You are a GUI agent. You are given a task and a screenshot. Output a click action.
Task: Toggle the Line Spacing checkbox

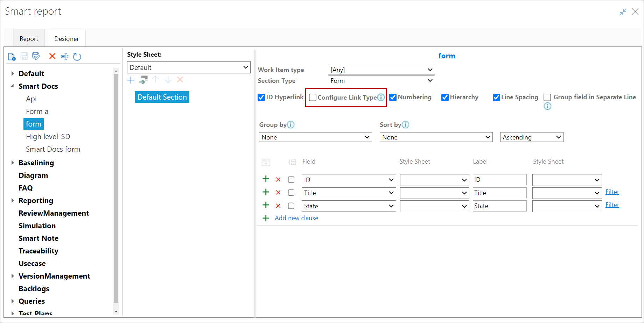[x=496, y=97]
